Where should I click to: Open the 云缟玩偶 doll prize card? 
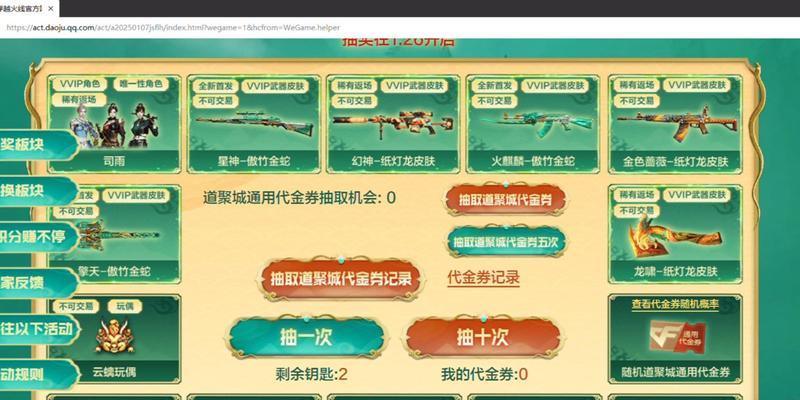[x=115, y=339]
